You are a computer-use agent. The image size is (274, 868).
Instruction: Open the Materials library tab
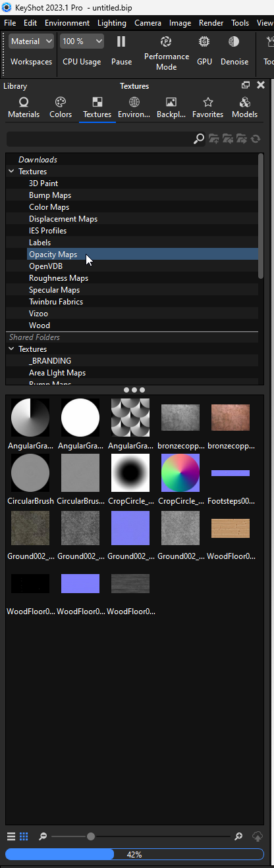24,108
